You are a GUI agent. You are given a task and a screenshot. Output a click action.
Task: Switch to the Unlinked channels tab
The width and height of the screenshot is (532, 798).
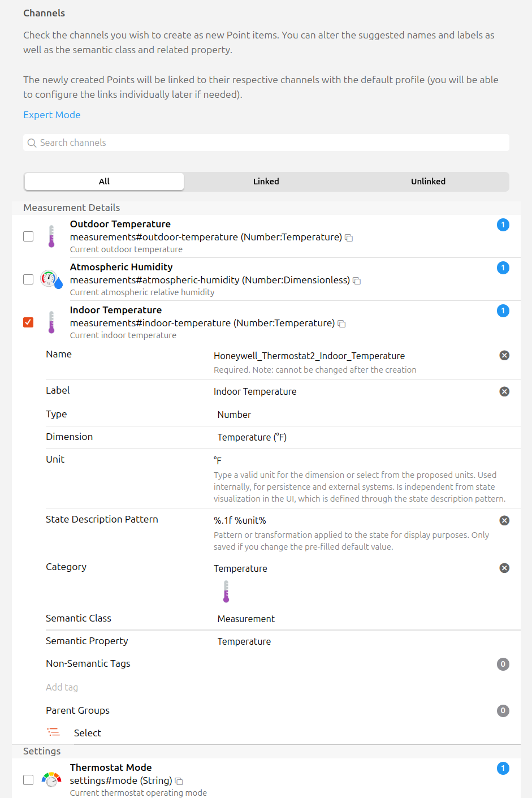pyautogui.click(x=428, y=182)
